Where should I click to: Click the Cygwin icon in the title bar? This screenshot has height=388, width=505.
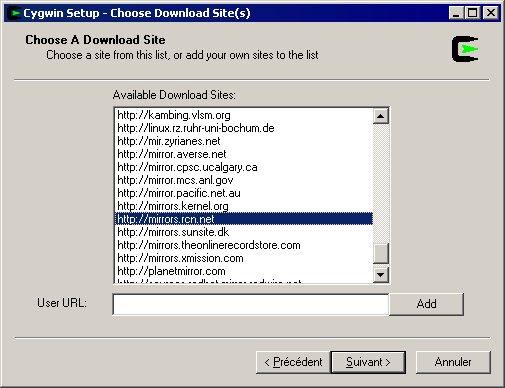click(x=14, y=13)
